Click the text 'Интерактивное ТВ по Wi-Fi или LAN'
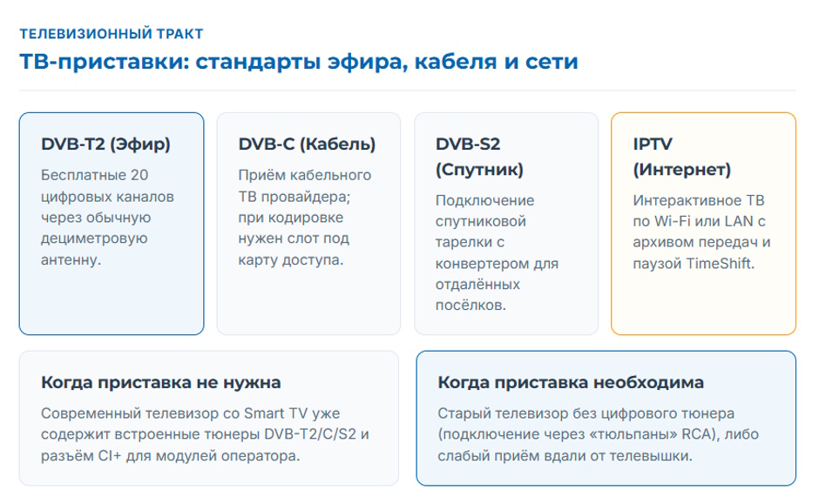Viewport: 819px width, 504px height. [699, 211]
